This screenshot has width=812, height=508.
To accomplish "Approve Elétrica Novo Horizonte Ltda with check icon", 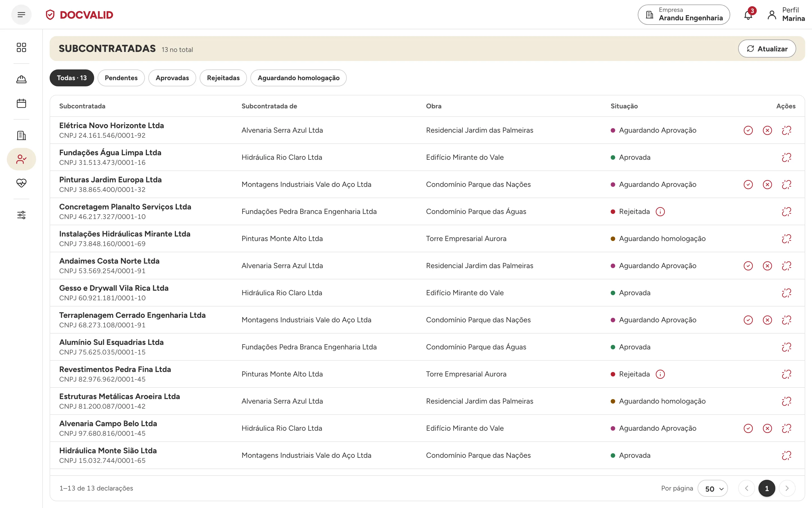I will [x=748, y=130].
